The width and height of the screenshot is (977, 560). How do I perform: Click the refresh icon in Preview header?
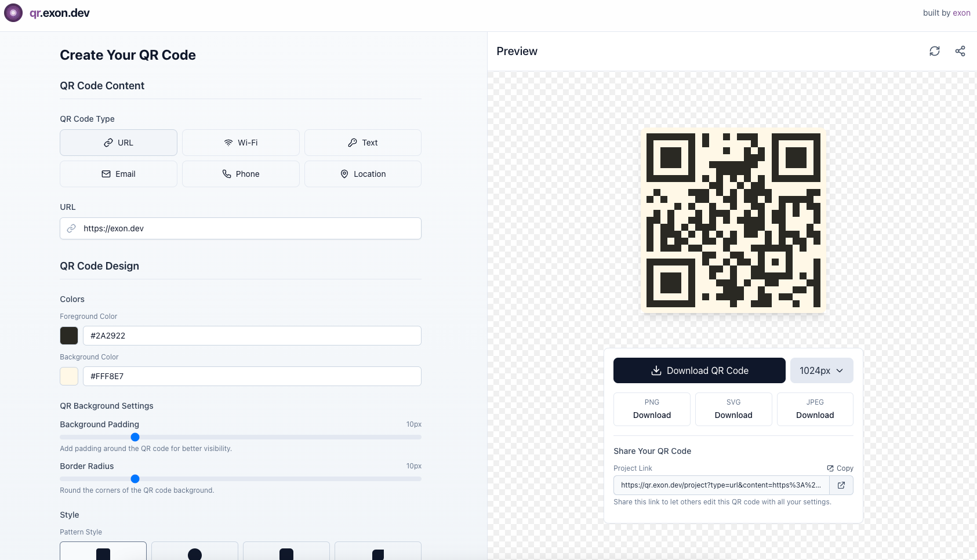click(x=935, y=51)
